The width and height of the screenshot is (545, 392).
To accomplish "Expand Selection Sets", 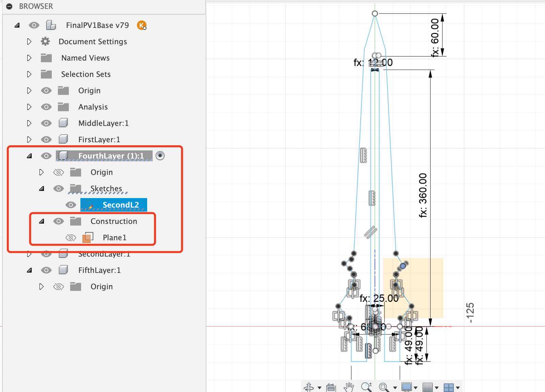I will [29, 74].
